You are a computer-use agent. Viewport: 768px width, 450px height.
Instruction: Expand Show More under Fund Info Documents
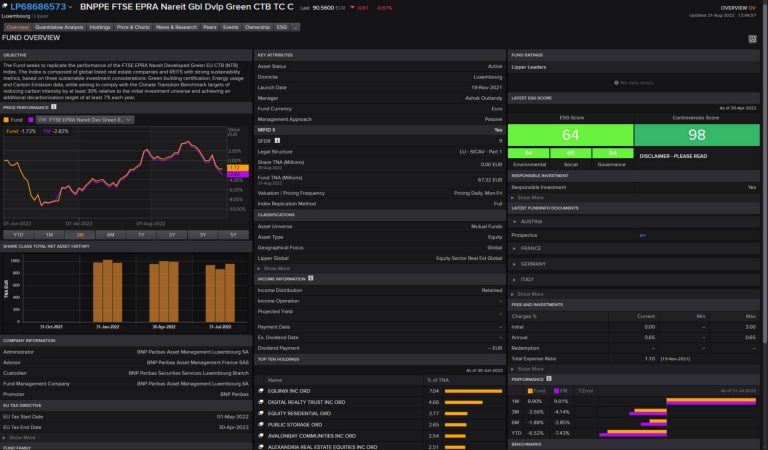pyautogui.click(x=528, y=294)
